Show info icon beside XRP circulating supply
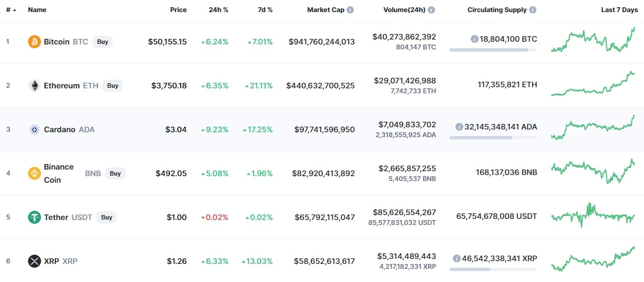Screen dimensions: 644x282 pyautogui.click(x=457, y=258)
